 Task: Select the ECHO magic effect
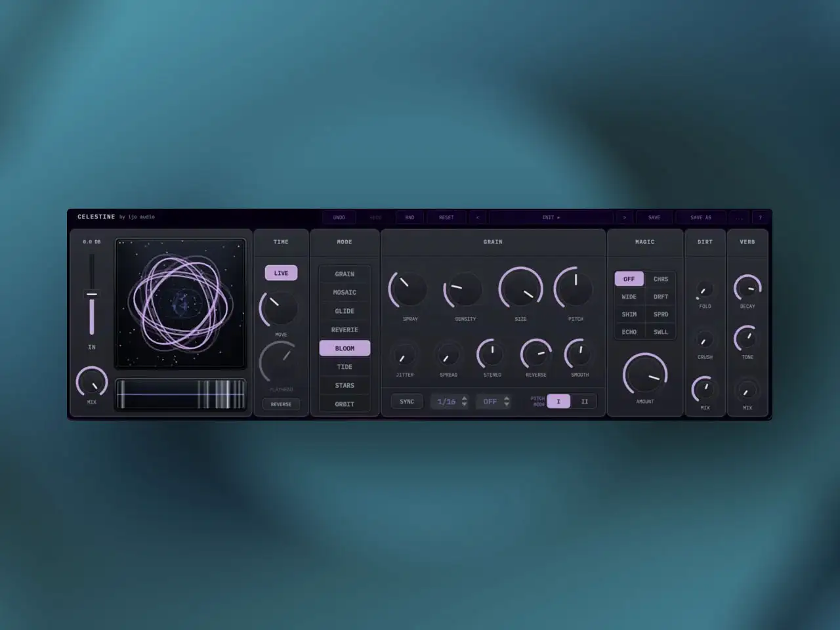[629, 332]
